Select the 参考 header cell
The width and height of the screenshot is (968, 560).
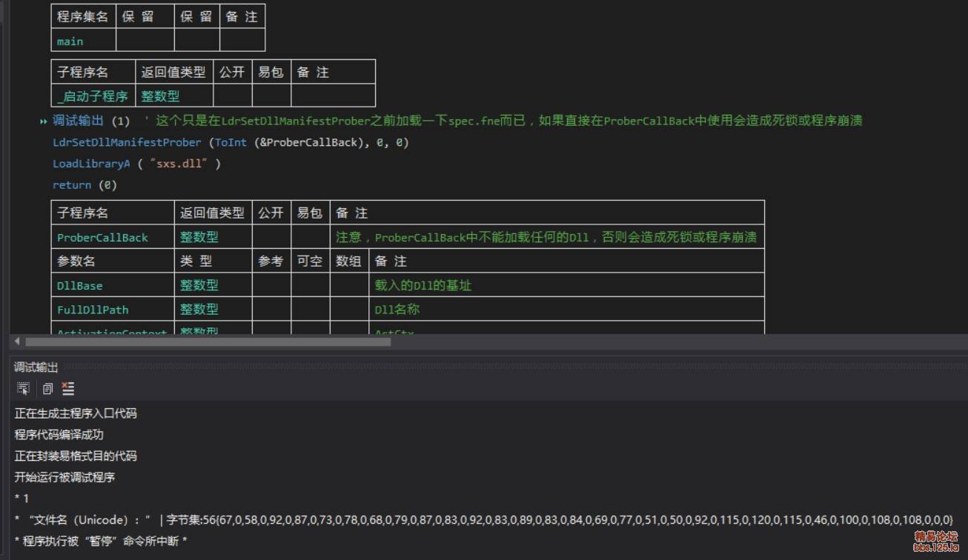tap(271, 261)
